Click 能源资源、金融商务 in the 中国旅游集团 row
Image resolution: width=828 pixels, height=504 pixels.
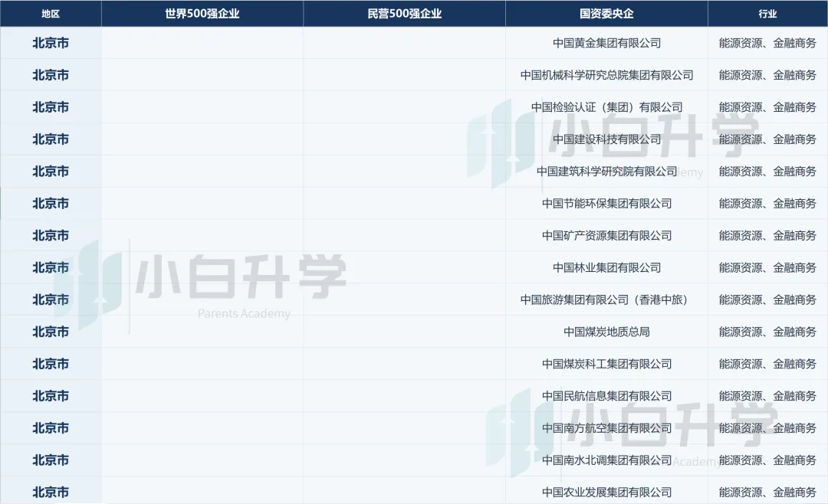[767, 299]
